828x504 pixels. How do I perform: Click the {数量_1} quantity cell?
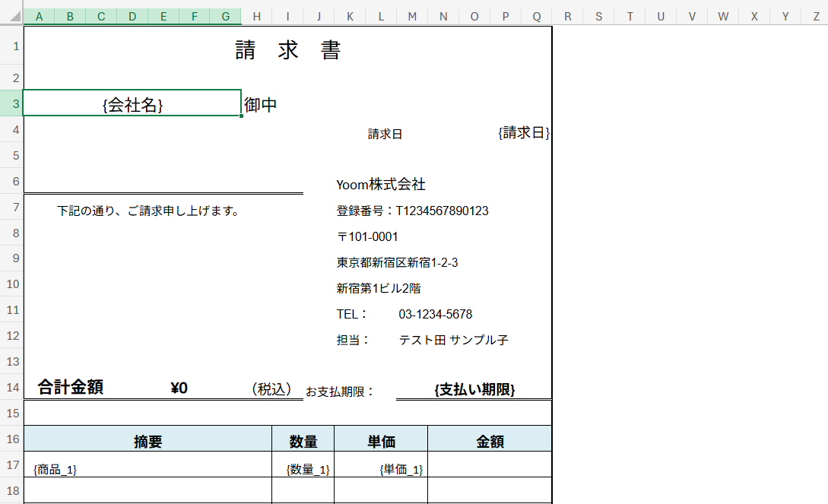click(307, 470)
